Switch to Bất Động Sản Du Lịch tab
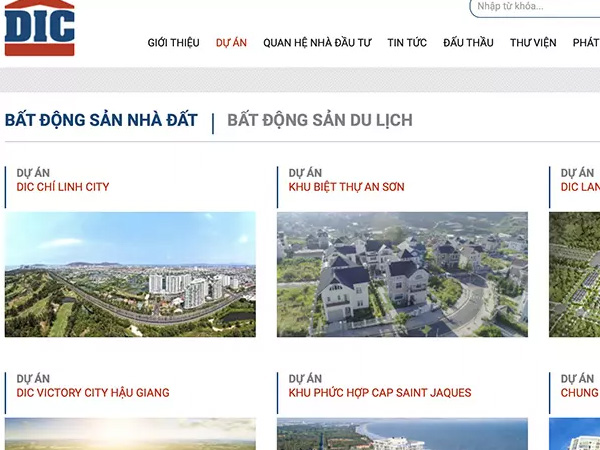Screen dimensions: 600x450 [x=319, y=121]
